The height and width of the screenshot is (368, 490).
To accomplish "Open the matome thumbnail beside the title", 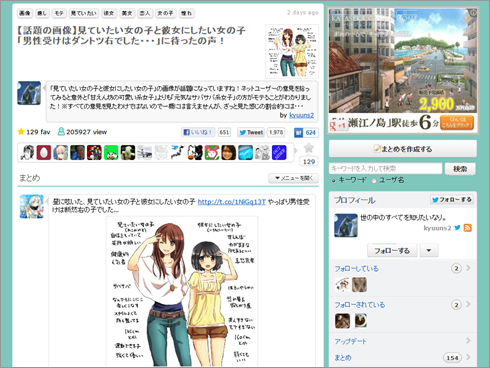I will (292, 51).
